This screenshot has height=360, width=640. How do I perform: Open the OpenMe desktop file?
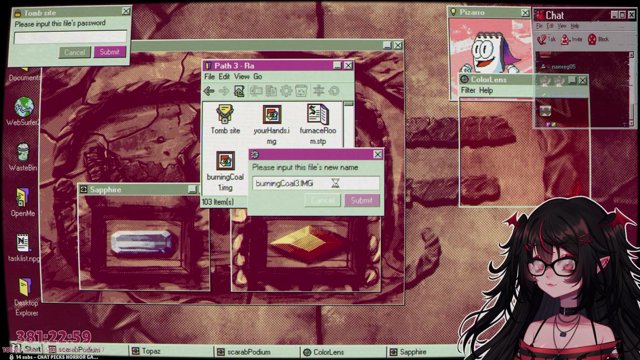[22, 202]
